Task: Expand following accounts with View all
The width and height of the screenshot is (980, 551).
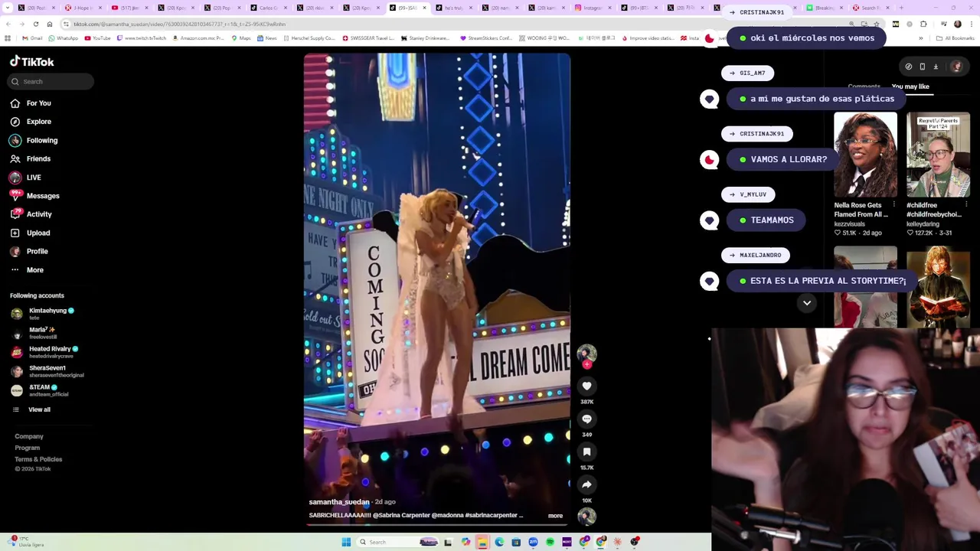Action: point(31,409)
